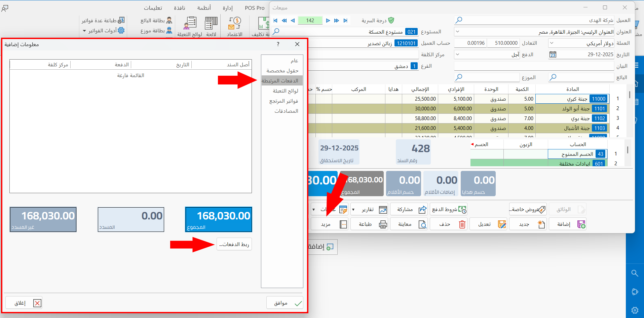Screen dimensions: 644x318
Task: Open the Reports (تقارير) dropdown arrow
Action: click(x=353, y=209)
